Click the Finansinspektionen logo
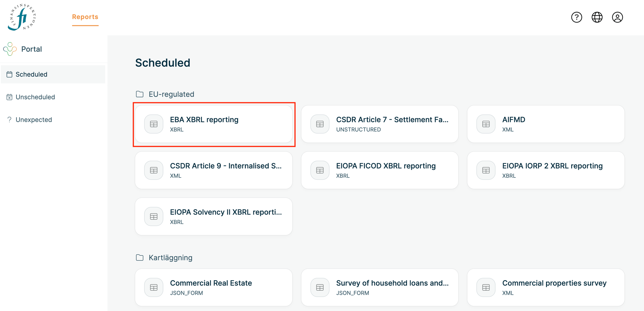The image size is (644, 311). [22, 17]
